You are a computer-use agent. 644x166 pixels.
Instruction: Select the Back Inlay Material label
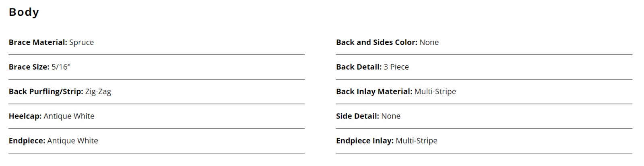tap(374, 91)
